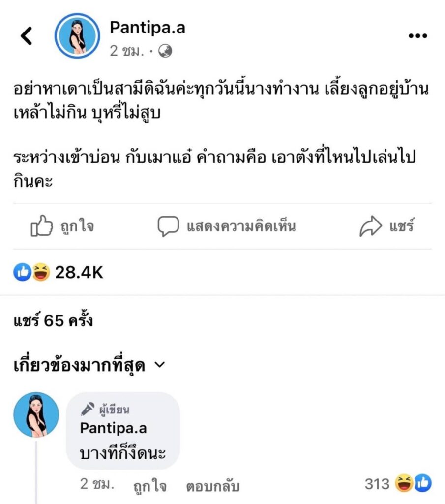Tap the thumbs-up Like icon

[41, 226]
